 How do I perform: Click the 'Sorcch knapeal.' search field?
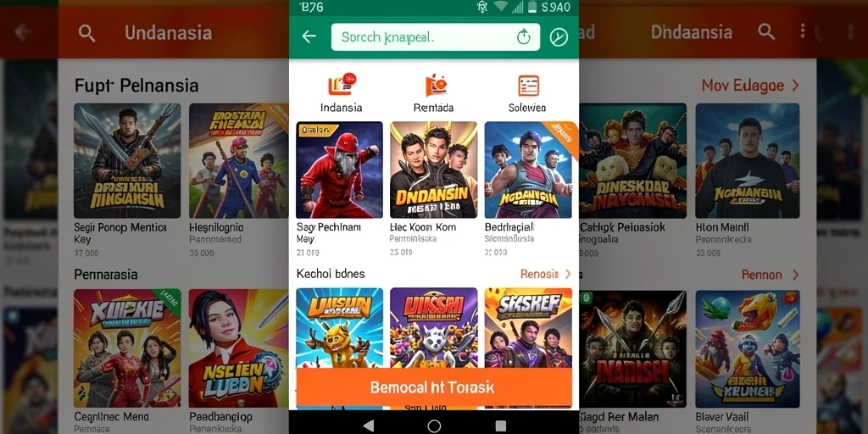[435, 37]
